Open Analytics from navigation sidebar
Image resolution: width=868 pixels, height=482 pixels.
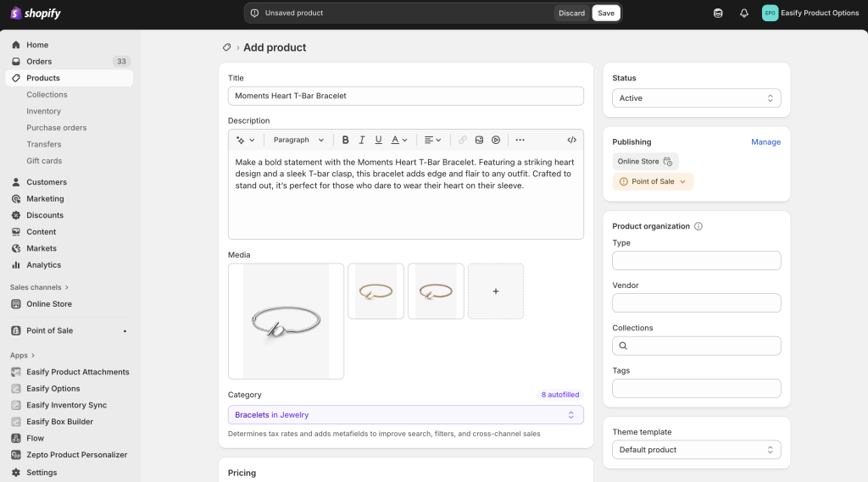click(44, 265)
